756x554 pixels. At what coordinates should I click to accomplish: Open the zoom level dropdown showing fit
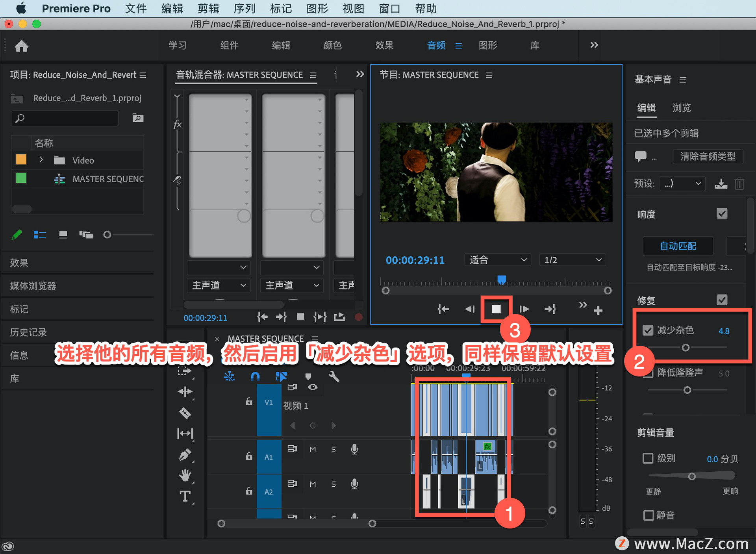pos(498,260)
